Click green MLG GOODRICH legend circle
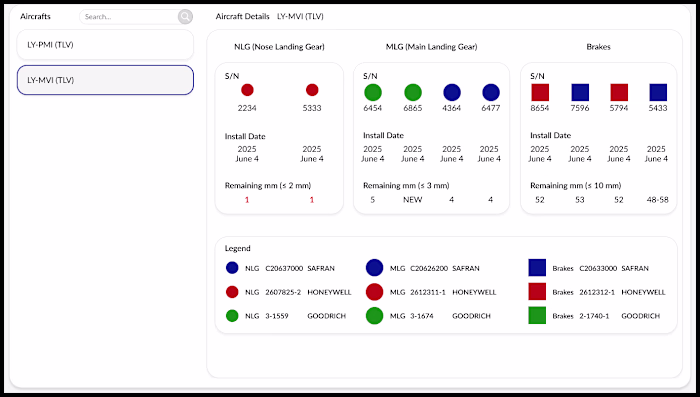The width and height of the screenshot is (700, 397). point(375,316)
